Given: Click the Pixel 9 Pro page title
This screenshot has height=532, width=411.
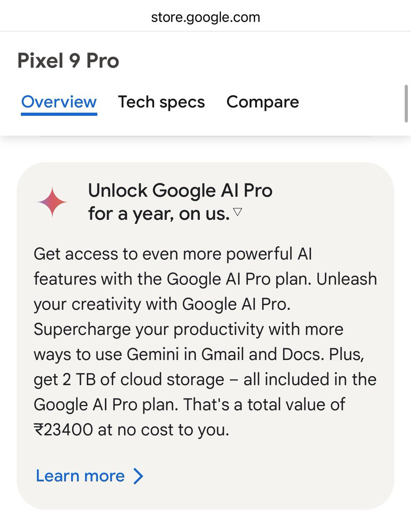Looking at the screenshot, I should (x=68, y=61).
